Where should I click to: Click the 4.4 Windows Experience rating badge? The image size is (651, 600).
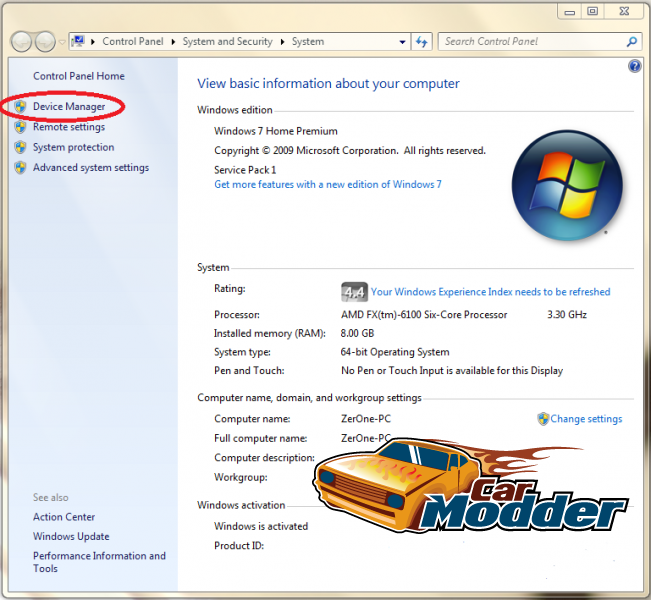[x=354, y=292]
